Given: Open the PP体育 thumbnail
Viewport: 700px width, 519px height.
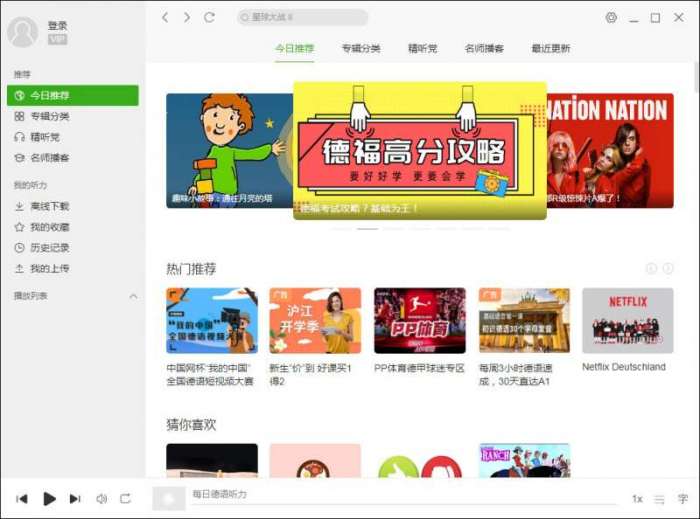Looking at the screenshot, I should point(420,321).
